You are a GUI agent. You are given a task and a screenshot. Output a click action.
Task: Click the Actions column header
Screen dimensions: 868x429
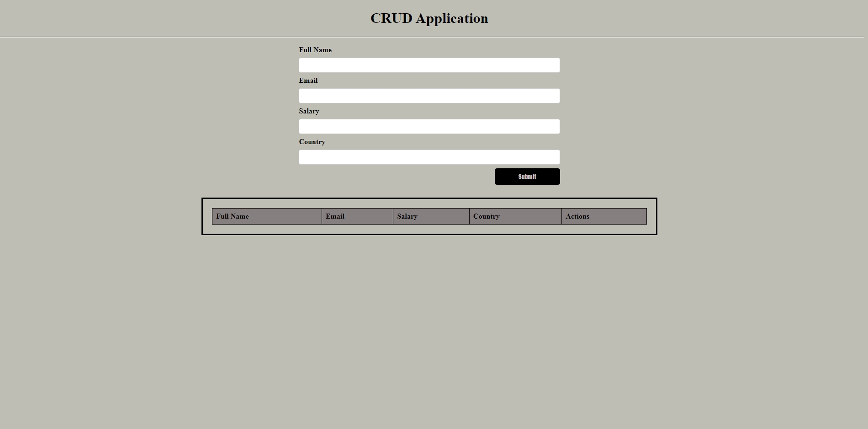604,216
